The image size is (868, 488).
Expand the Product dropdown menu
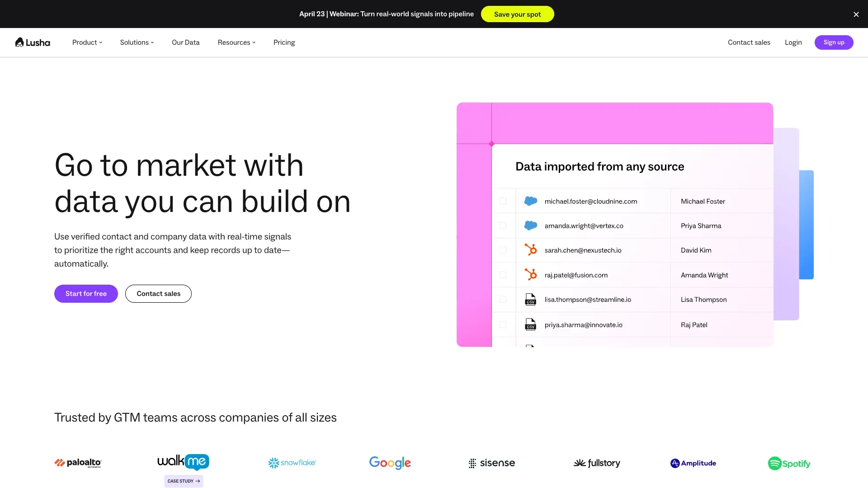point(87,42)
